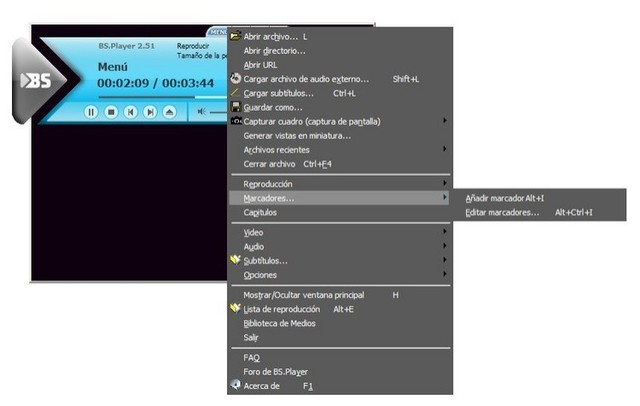Click the Menú title label in player
Viewport: 640px width, 406px height.
coord(113,67)
